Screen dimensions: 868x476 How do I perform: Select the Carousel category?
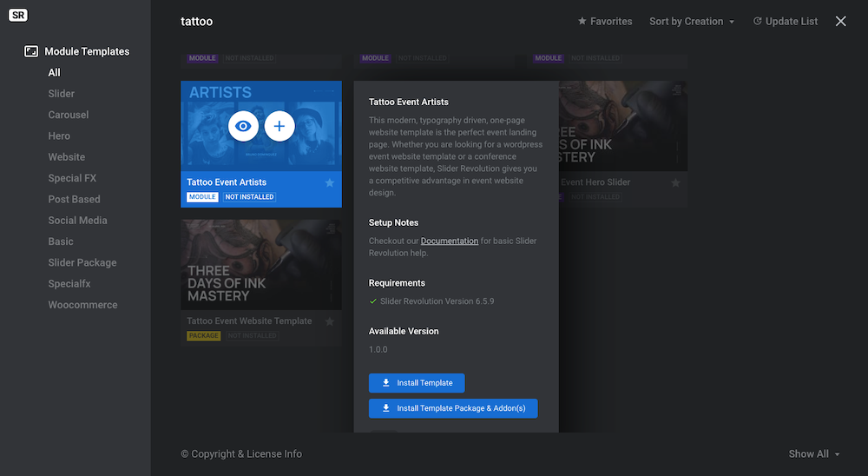point(68,115)
